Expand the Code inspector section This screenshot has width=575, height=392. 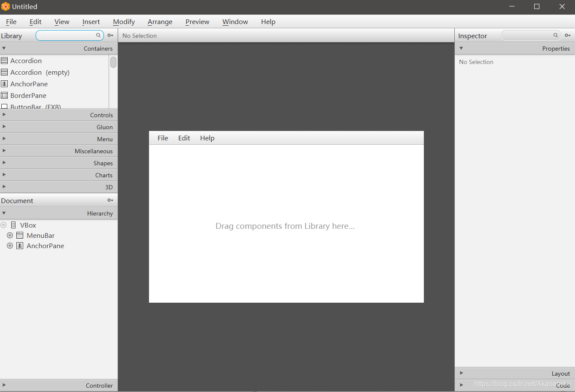[x=461, y=385]
